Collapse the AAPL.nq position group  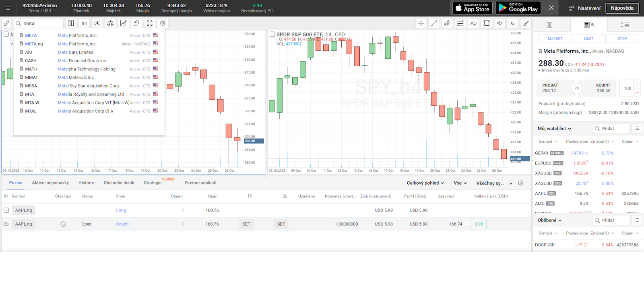coord(6,210)
